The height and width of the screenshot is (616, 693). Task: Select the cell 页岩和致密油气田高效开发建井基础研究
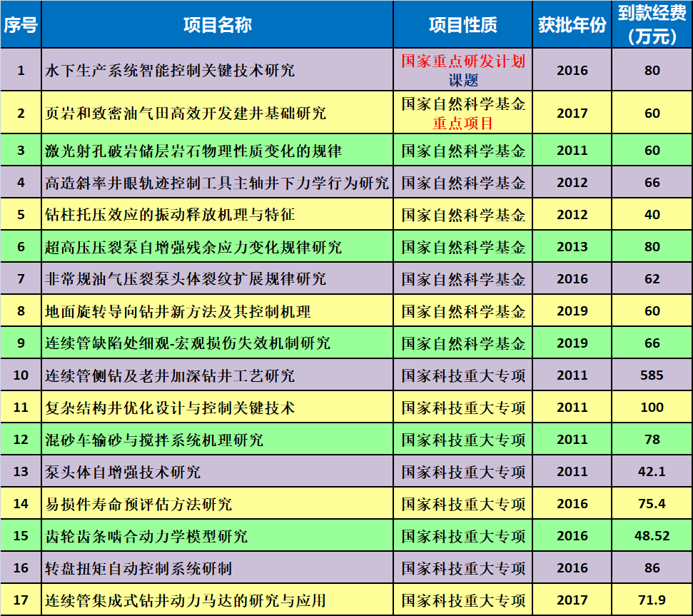click(x=186, y=113)
